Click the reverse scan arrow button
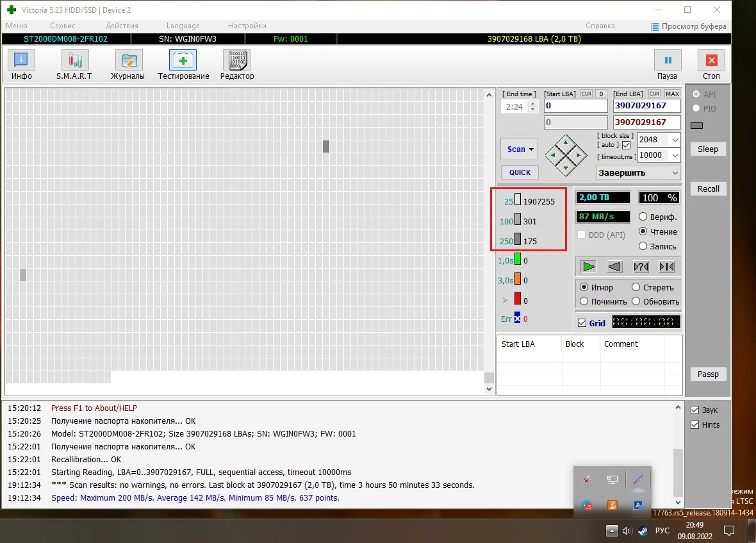The image size is (756, 543). 614,267
